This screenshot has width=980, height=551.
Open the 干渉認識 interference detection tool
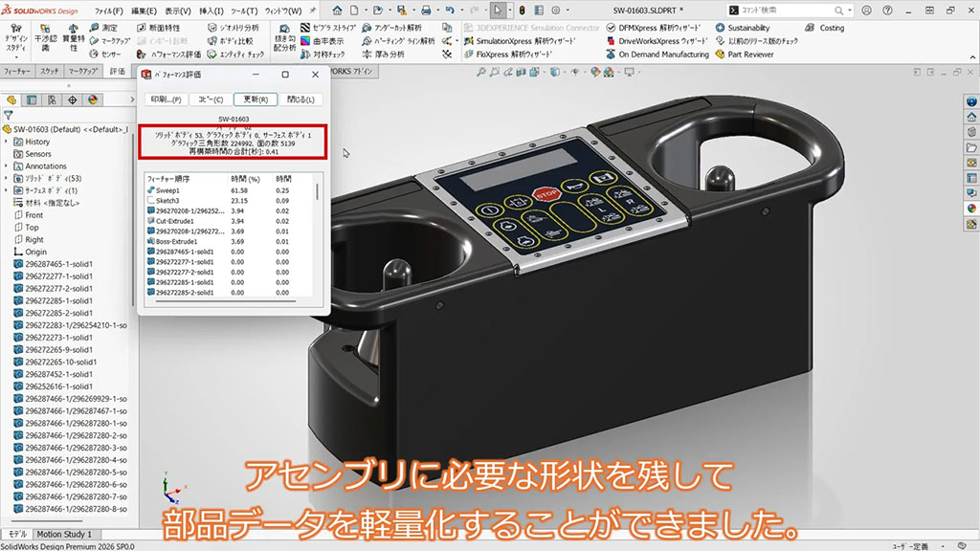(x=45, y=39)
